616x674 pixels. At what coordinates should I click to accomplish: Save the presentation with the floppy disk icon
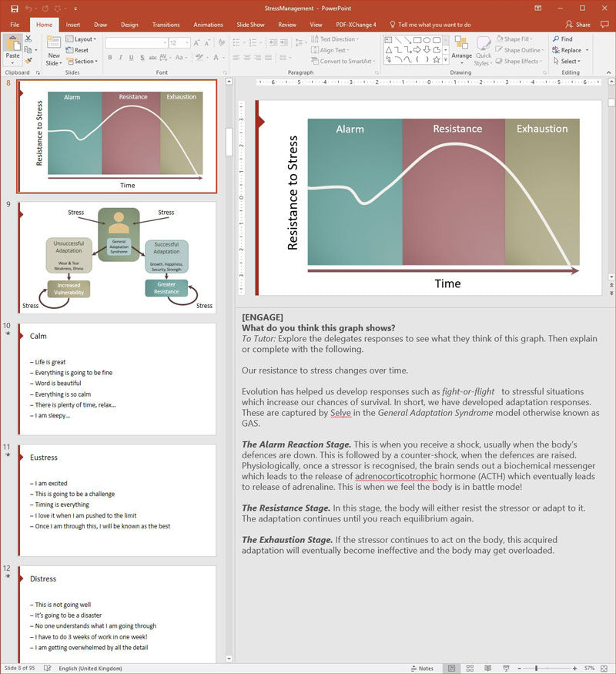pos(14,8)
